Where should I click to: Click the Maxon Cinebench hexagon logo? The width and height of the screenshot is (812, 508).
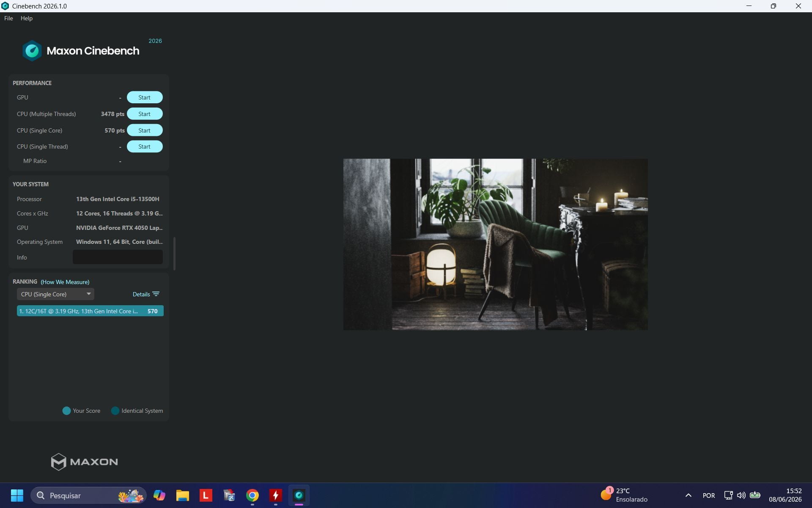[x=32, y=51]
